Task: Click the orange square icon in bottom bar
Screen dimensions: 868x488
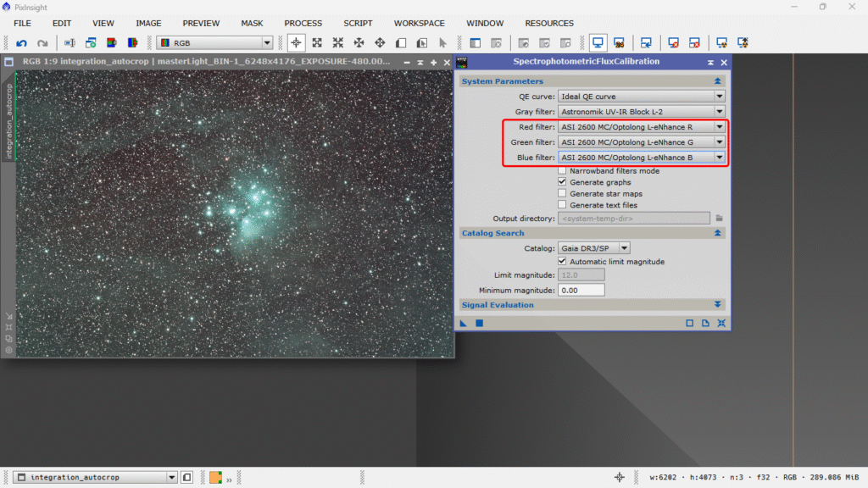Action: pos(216,478)
